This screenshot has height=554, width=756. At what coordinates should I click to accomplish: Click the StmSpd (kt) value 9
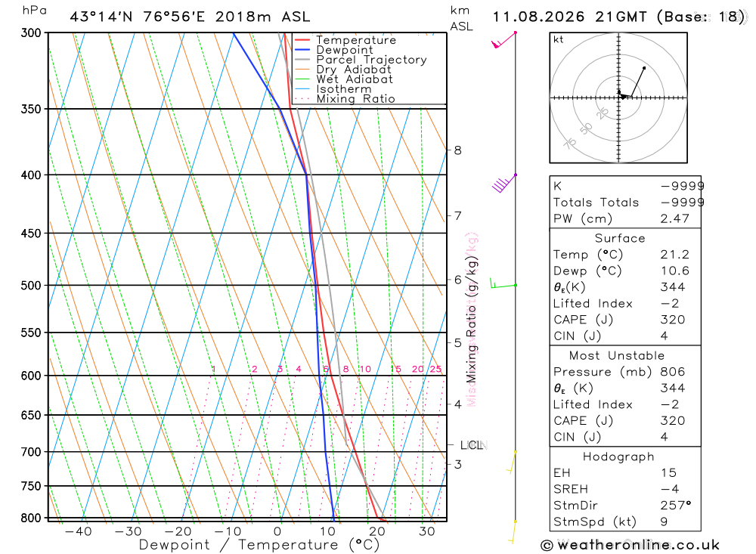(664, 522)
